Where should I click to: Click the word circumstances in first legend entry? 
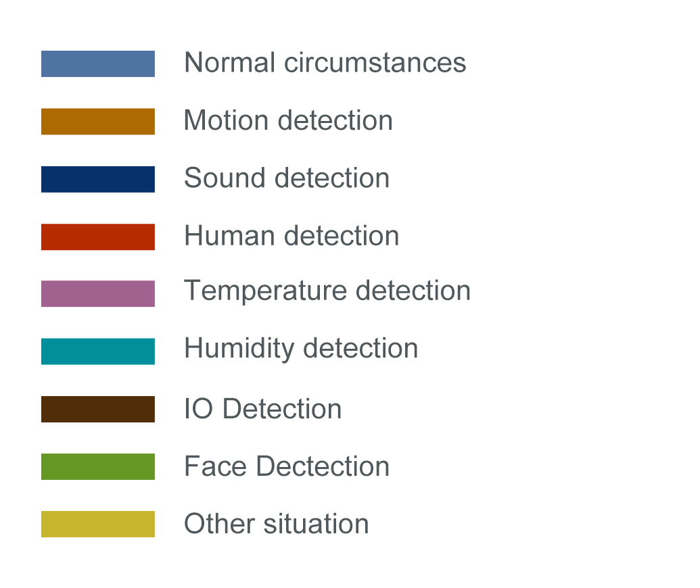(375, 62)
